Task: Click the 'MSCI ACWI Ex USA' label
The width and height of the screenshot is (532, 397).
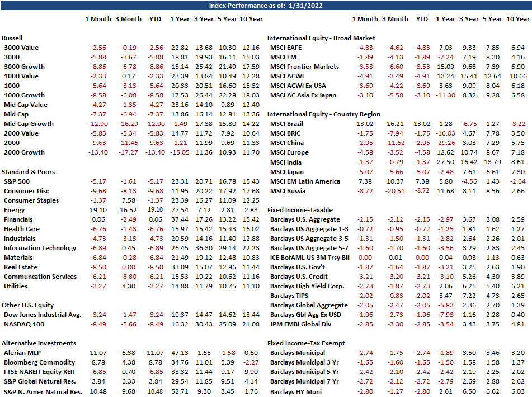Action: tap(298, 86)
